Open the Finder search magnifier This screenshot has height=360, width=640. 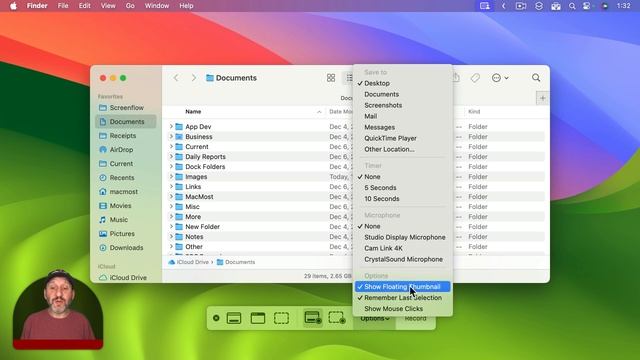(536, 78)
